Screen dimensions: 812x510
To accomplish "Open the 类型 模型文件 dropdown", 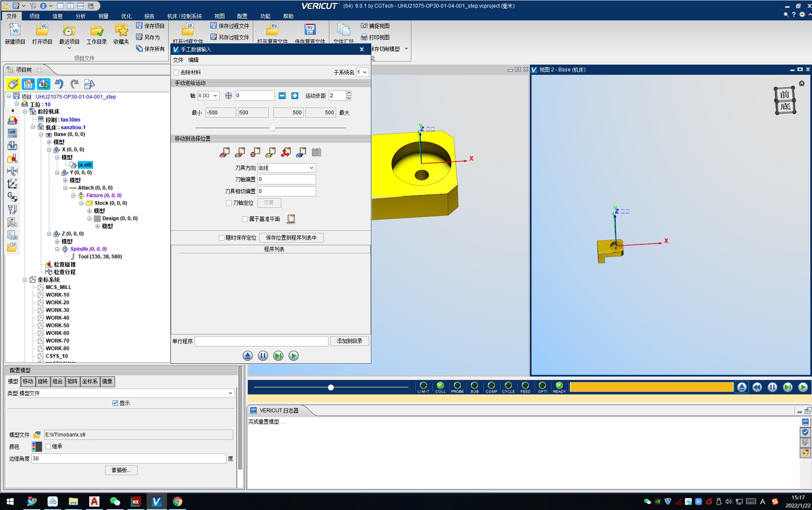I will tap(127, 393).
